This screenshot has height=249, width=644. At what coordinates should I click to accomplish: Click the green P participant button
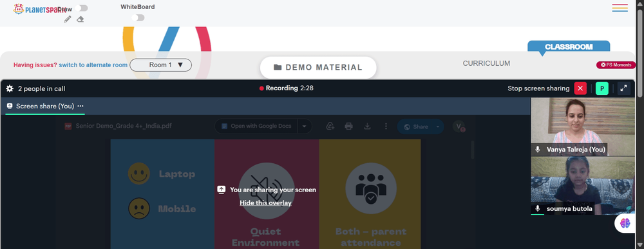point(602,88)
